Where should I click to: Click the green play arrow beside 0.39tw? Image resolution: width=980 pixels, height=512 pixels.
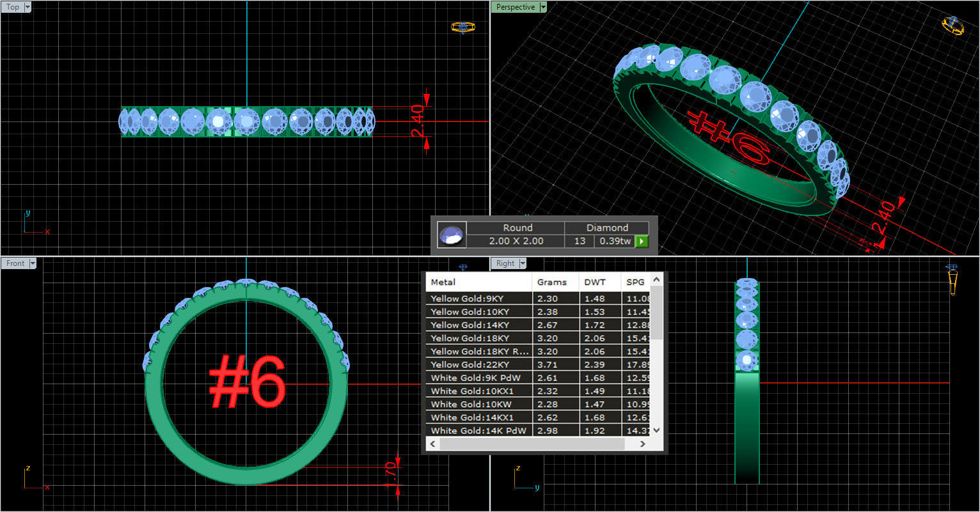(641, 242)
